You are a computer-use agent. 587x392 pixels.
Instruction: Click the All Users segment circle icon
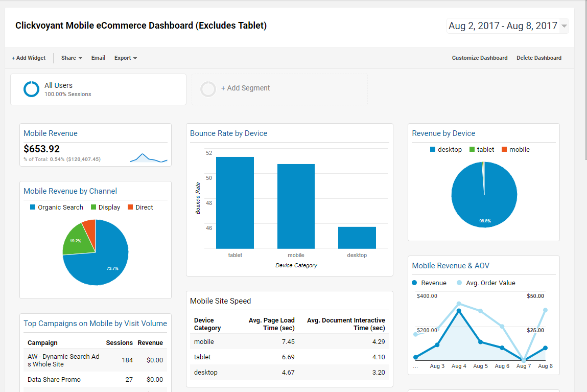[32, 89]
